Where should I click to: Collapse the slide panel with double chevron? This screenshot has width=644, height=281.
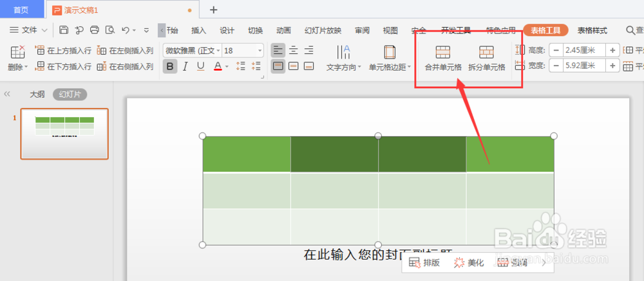(7, 94)
